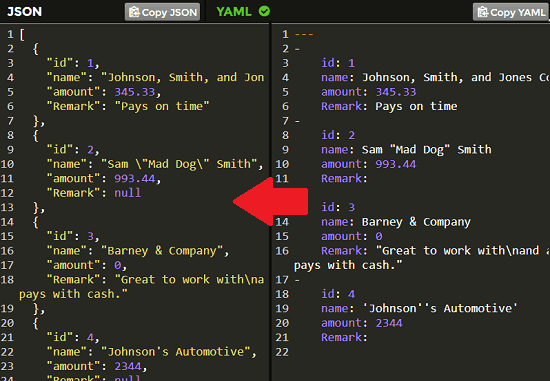Click YAML amount: 993.44
The width and height of the screenshot is (550, 381).
(x=368, y=164)
